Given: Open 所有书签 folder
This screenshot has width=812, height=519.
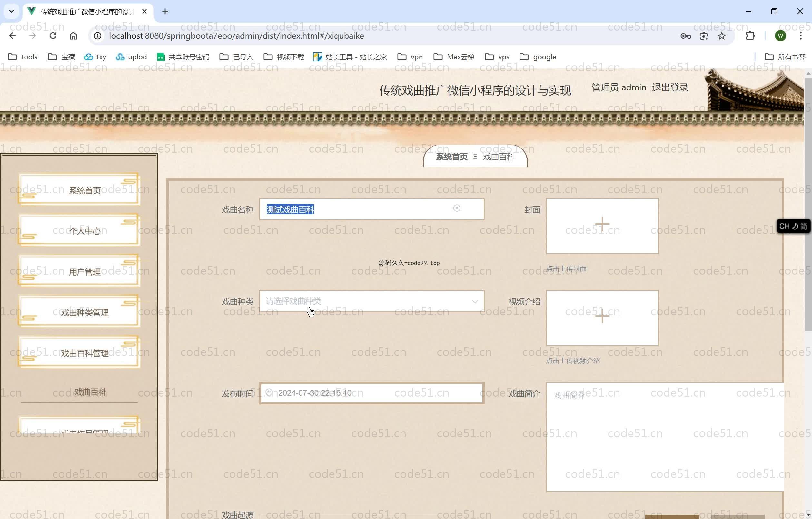Looking at the screenshot, I should (785, 57).
